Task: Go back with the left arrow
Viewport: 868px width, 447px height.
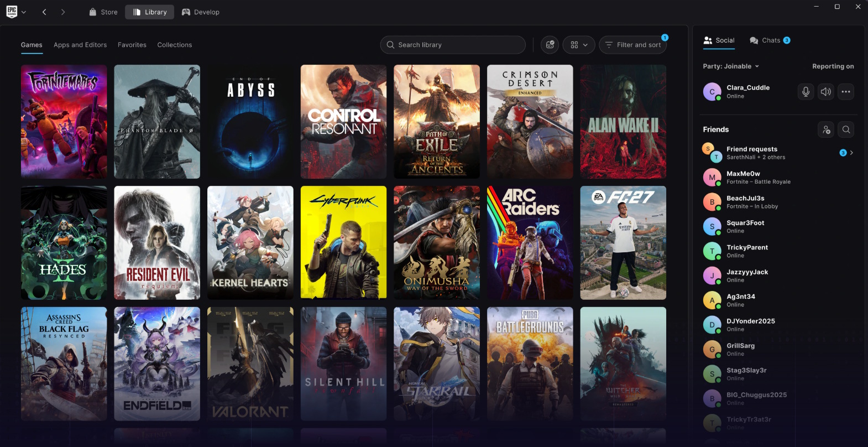Action: [x=44, y=12]
